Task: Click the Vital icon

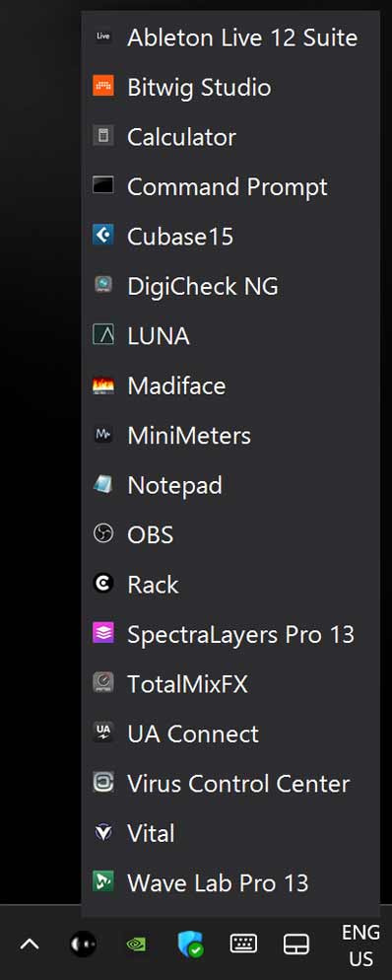Action: pos(103,832)
